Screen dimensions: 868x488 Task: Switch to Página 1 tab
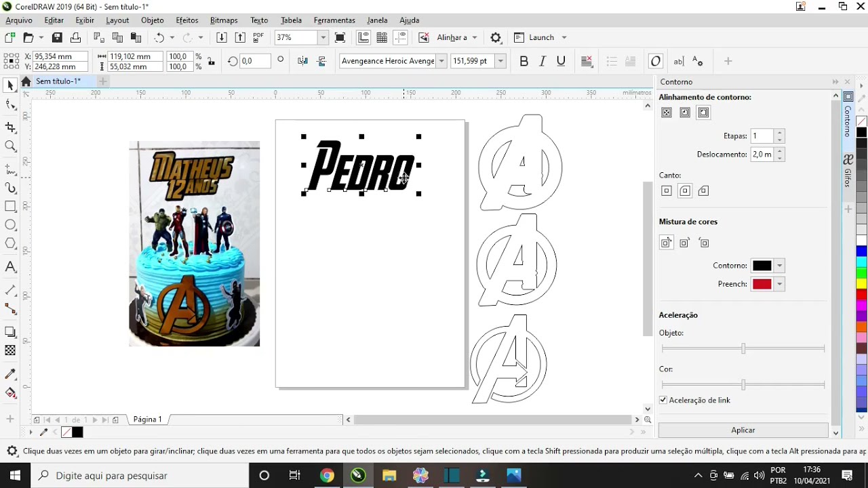[x=147, y=420]
